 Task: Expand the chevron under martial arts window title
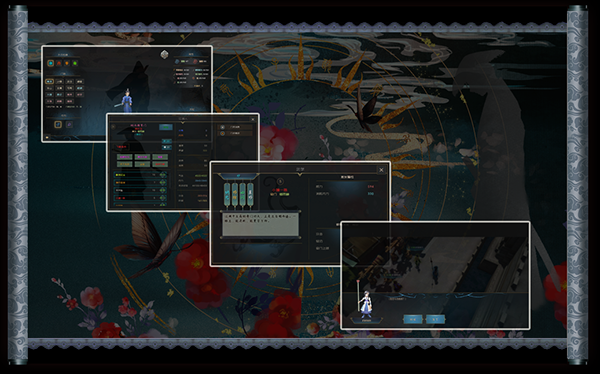300,175
